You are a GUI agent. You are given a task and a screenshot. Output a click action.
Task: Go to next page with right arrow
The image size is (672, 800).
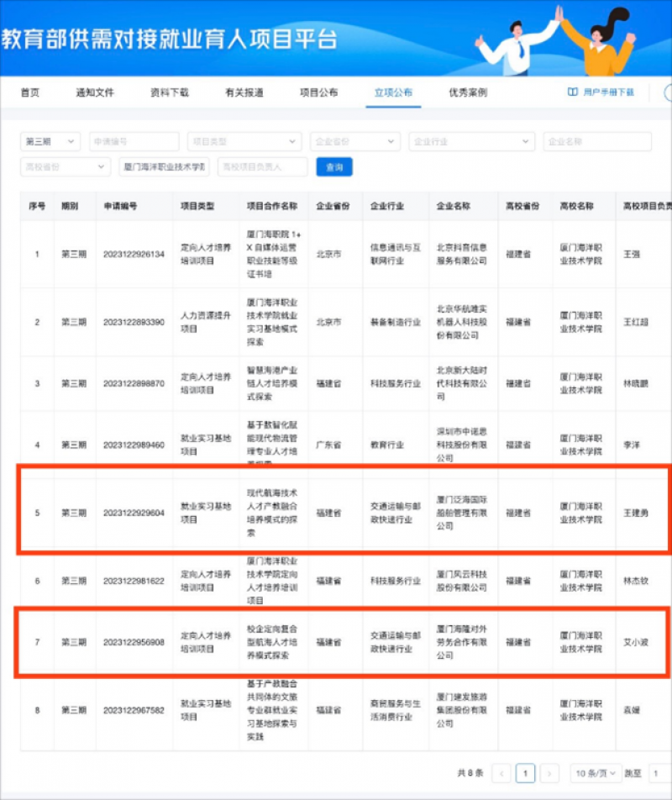click(549, 773)
